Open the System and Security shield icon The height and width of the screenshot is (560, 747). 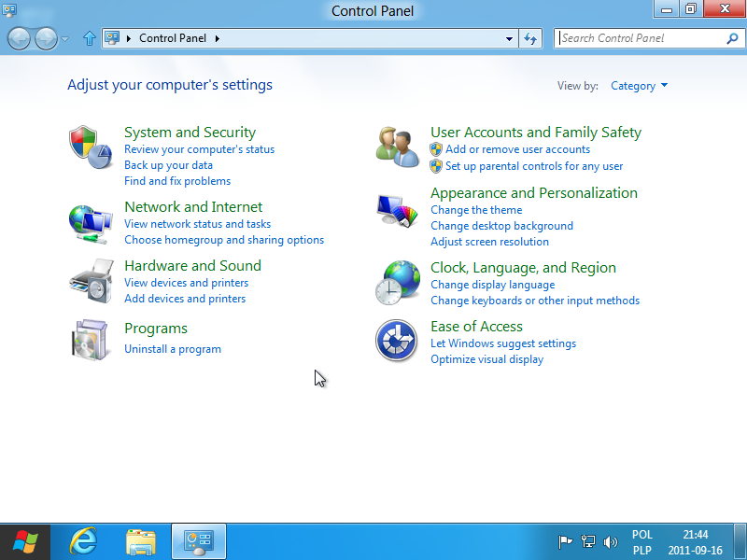click(91, 147)
